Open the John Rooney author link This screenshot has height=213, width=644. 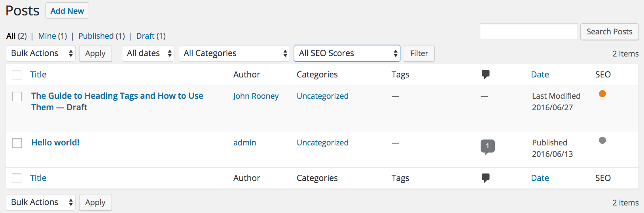(x=256, y=96)
